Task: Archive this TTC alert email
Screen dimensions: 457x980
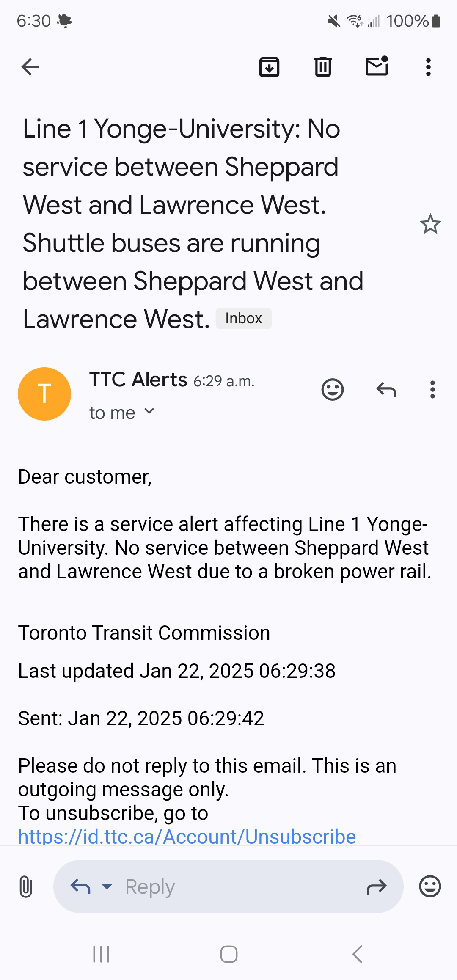Action: 269,67
